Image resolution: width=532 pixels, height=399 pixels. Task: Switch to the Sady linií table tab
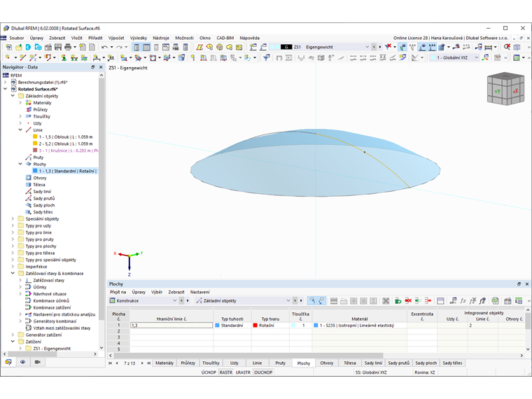pos(373,363)
